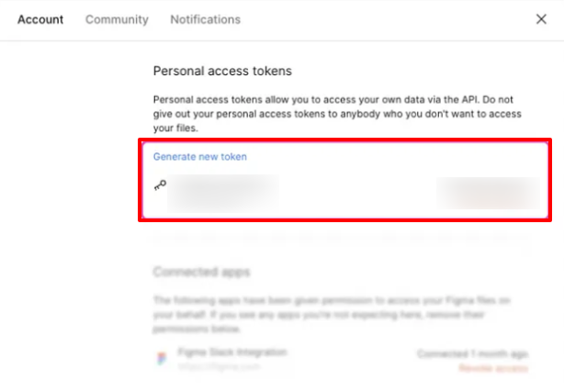Image resolution: width=564 pixels, height=392 pixels.
Task: Click the Connected apps heading
Action: (x=200, y=273)
